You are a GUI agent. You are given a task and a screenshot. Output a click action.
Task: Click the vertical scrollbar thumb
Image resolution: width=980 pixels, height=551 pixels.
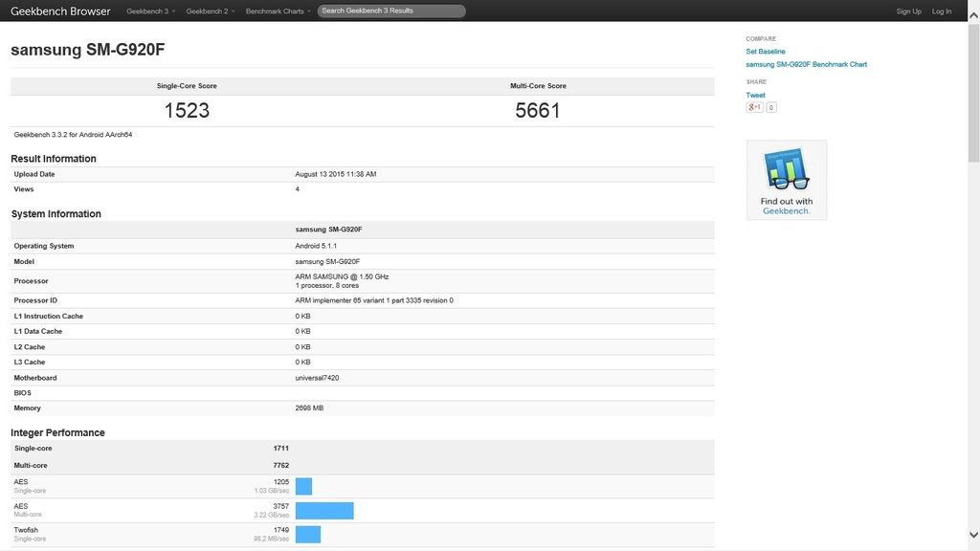coord(973,86)
